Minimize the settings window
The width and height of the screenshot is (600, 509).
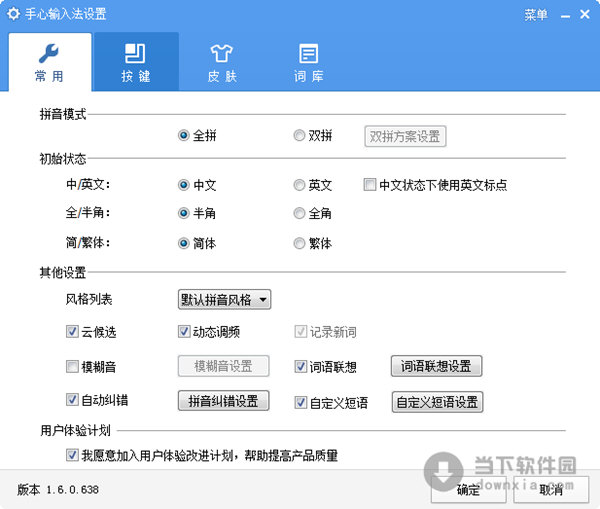565,16
